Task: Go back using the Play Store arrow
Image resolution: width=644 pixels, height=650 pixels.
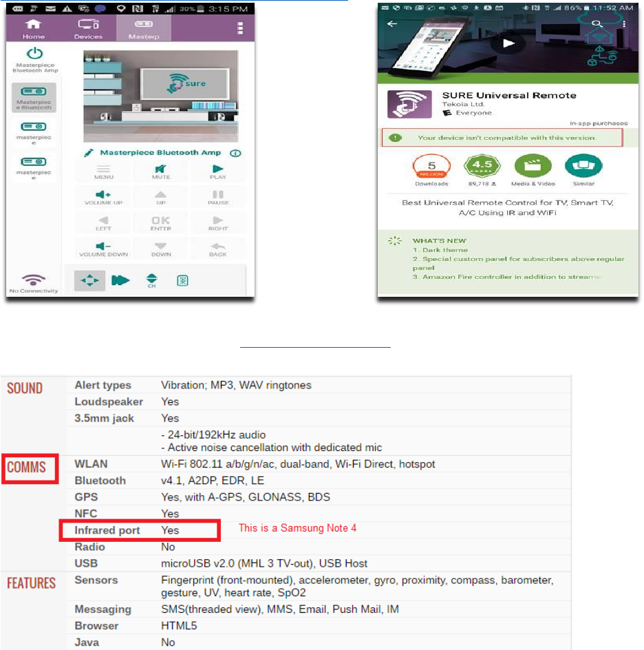Action: pos(391,23)
